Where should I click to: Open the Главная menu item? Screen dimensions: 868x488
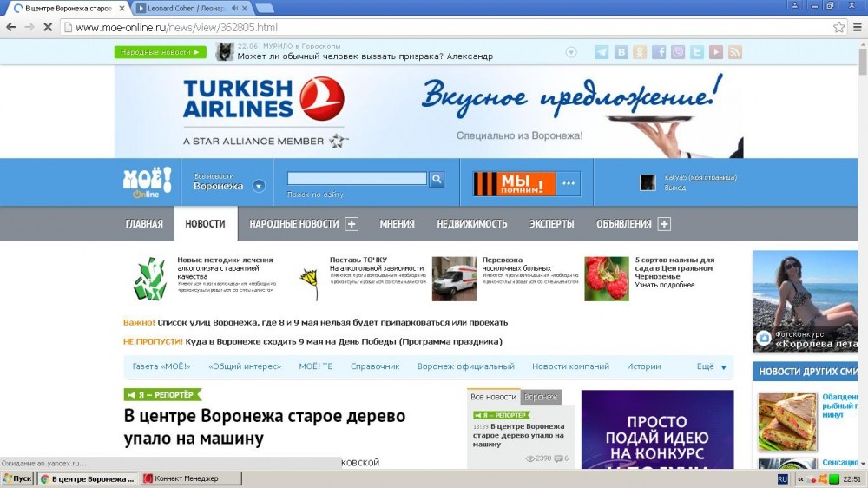tap(144, 224)
